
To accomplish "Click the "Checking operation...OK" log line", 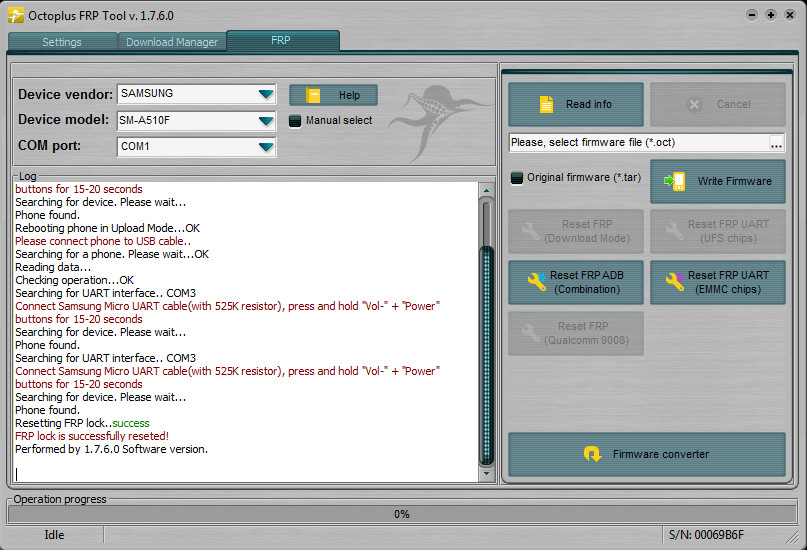I will coord(75,280).
